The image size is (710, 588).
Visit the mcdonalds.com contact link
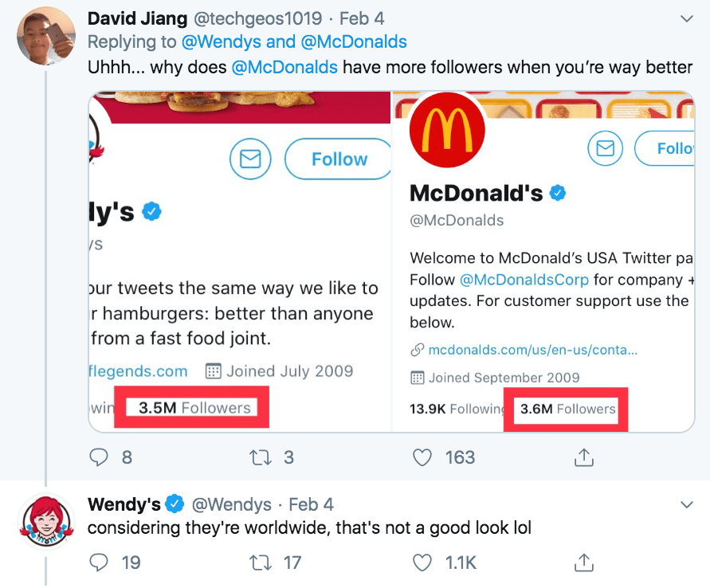[x=532, y=350]
